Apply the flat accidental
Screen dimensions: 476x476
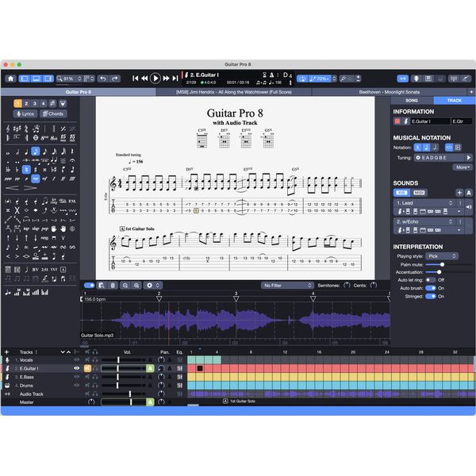coord(17,170)
